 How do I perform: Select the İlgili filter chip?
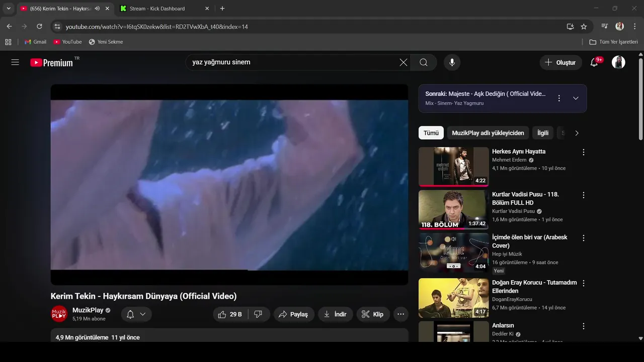[x=543, y=133]
